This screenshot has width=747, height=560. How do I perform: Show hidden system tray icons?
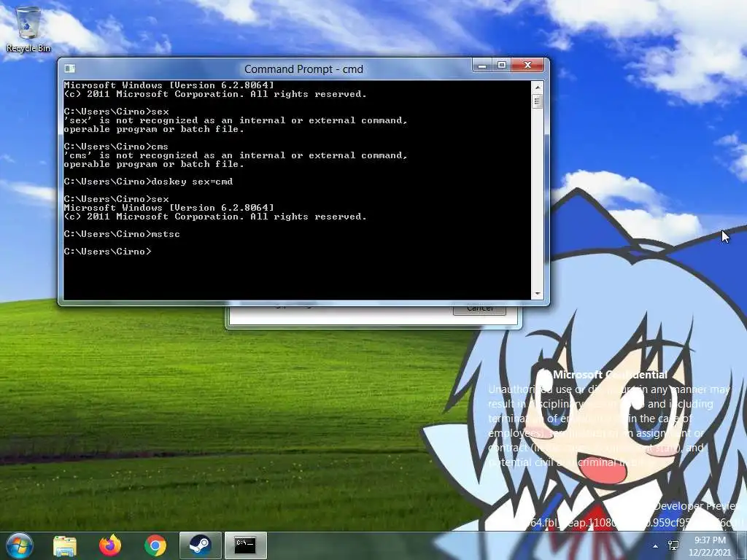tap(656, 546)
